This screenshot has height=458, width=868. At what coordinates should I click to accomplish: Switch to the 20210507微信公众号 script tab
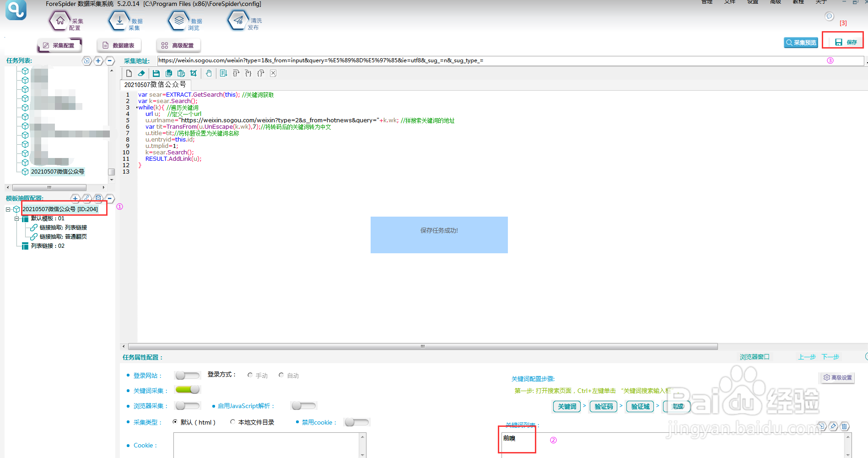(155, 85)
